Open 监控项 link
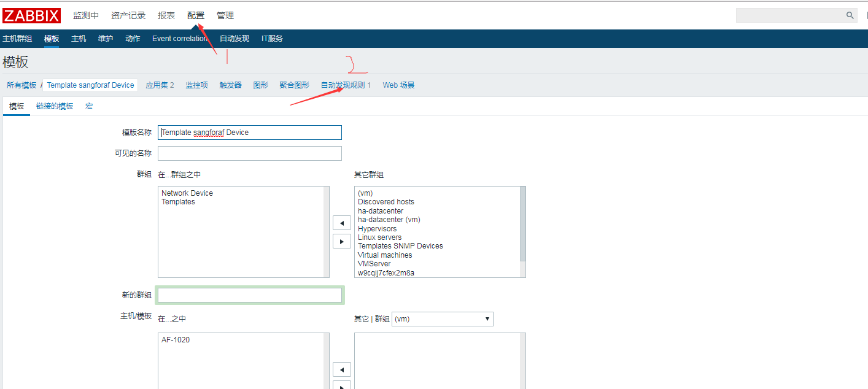Screen dimensions: 868x389 (x=197, y=85)
